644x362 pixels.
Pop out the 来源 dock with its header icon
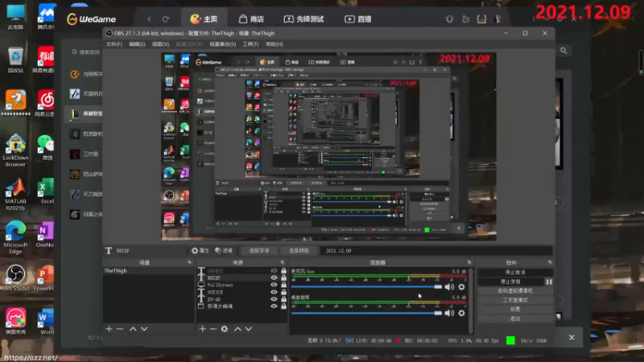click(283, 262)
